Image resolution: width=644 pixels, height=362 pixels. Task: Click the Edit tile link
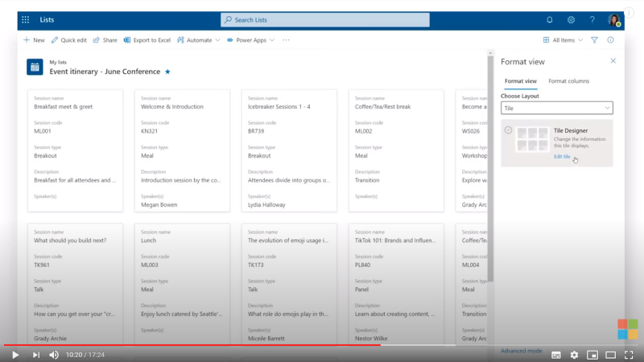(562, 156)
